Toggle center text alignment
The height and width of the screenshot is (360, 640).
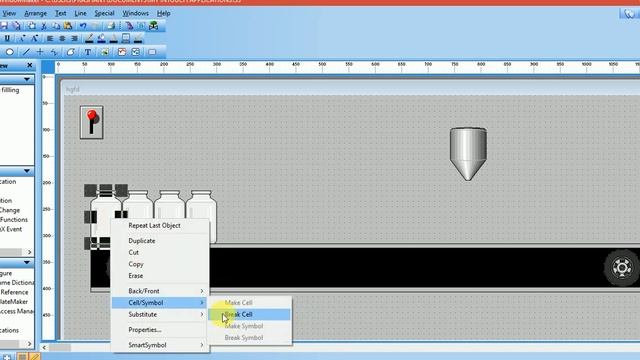pyautogui.click(x=62, y=38)
